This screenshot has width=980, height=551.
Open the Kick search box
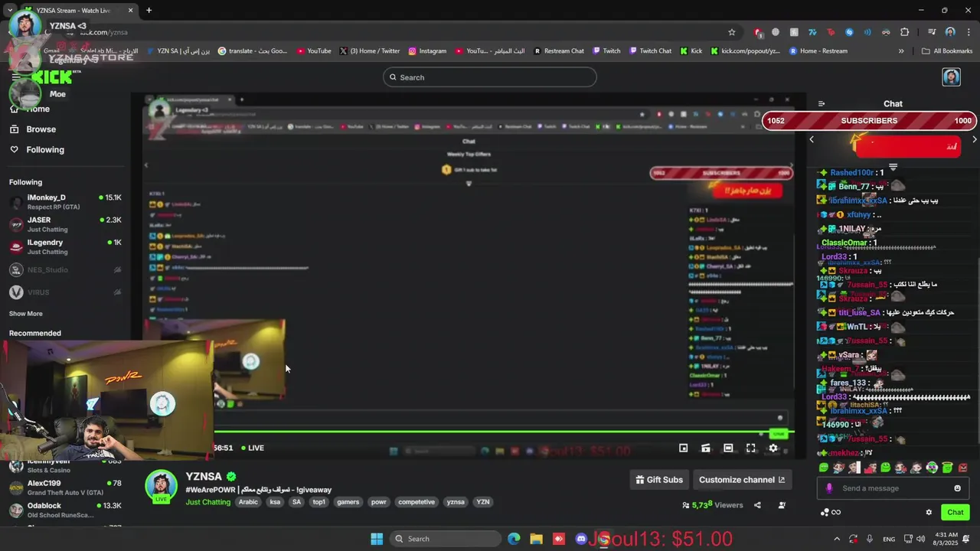click(x=489, y=77)
